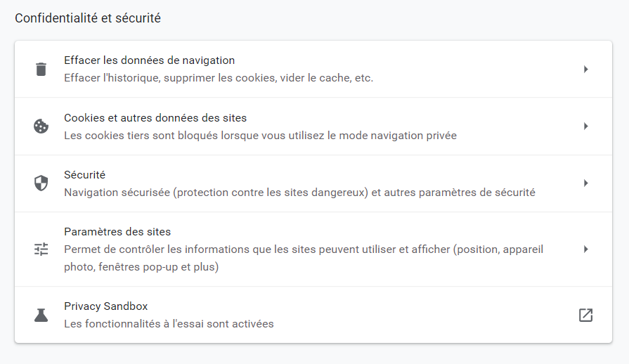Open Cookies et autres données des sites
This screenshot has width=629, height=364.
pos(155,118)
